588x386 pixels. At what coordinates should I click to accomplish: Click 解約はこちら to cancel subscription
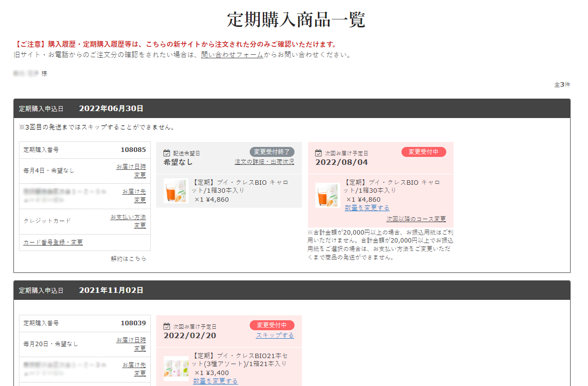click(128, 259)
